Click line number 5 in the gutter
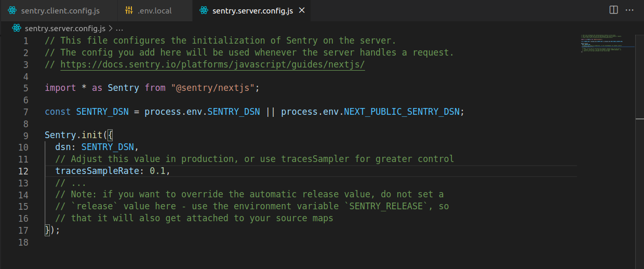 point(26,88)
